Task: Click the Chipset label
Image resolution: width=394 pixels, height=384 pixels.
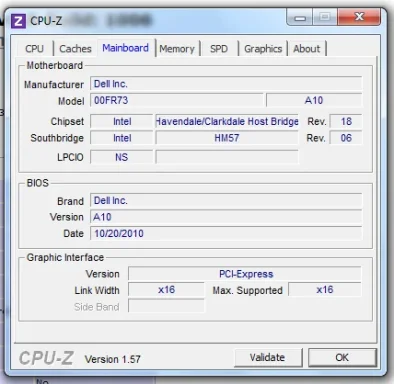Action: pyautogui.click(x=67, y=121)
